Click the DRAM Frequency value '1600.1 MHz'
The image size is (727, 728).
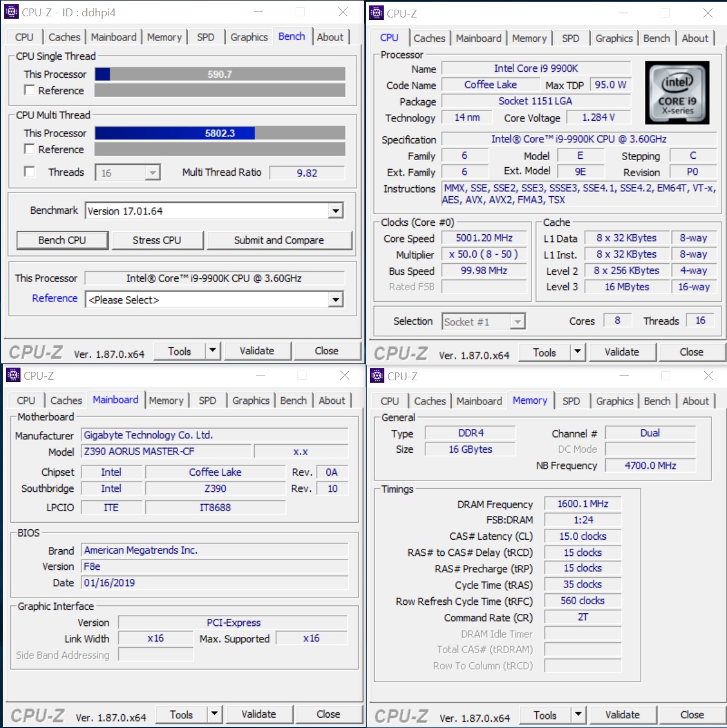(x=583, y=503)
